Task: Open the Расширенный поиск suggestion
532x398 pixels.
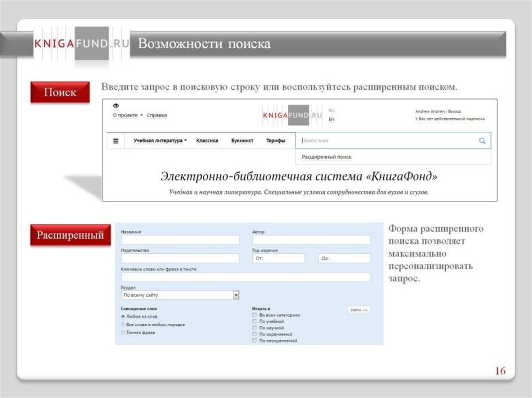Action: 327,157
